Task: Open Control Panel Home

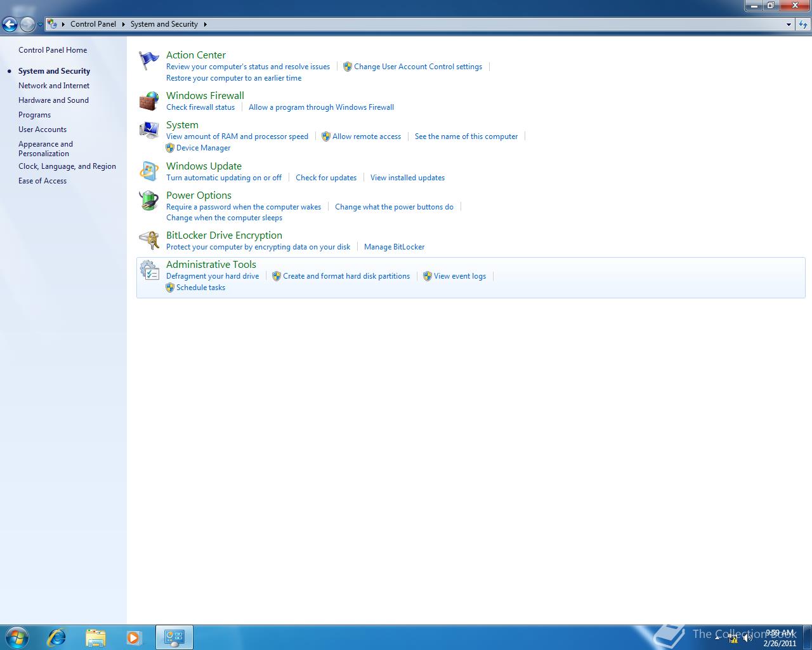Action: click(x=53, y=50)
